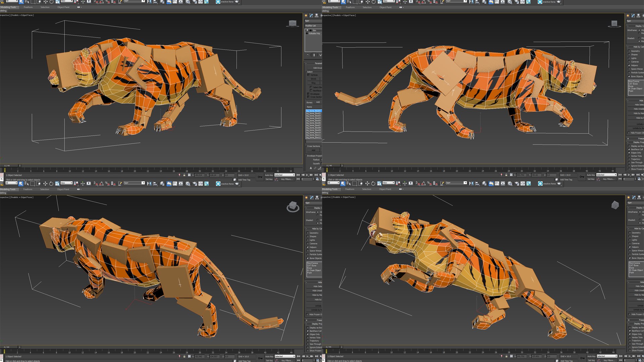Click the Mirror tool in bottom-left window toolbar
The image size is (644, 362).
pyautogui.click(x=149, y=184)
